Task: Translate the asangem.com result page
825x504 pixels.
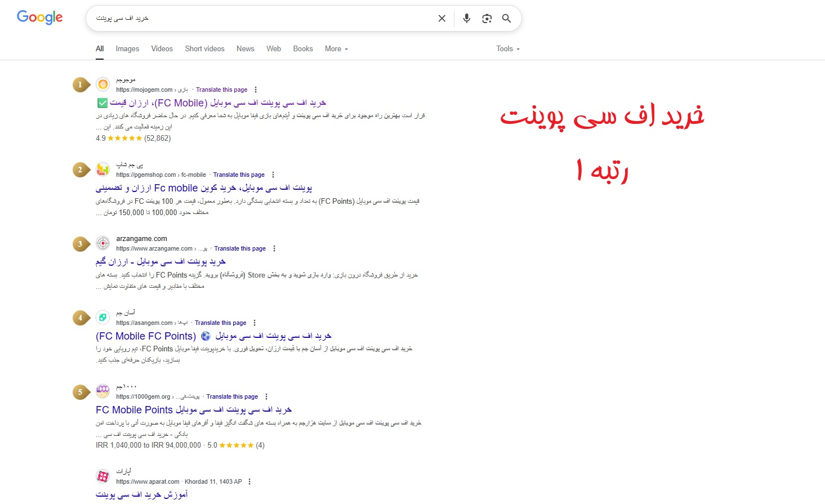Action: point(221,323)
